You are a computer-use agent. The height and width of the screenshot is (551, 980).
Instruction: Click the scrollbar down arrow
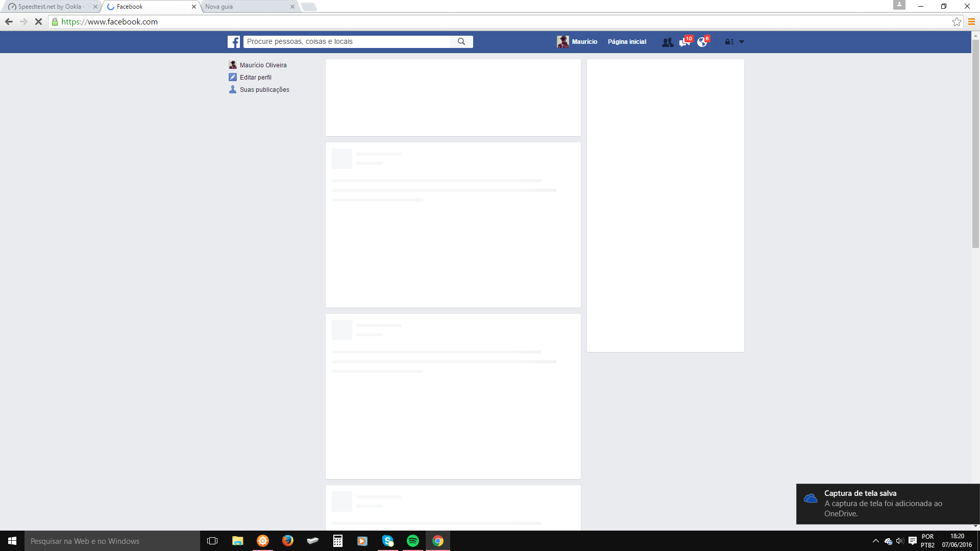pyautogui.click(x=975, y=526)
